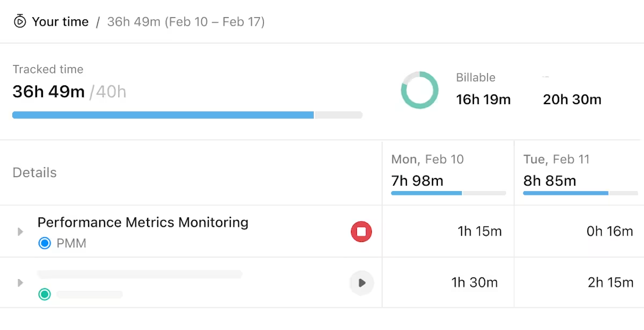Open the Your time breadcrumb
Screen dimensions: 644x330
(x=60, y=22)
